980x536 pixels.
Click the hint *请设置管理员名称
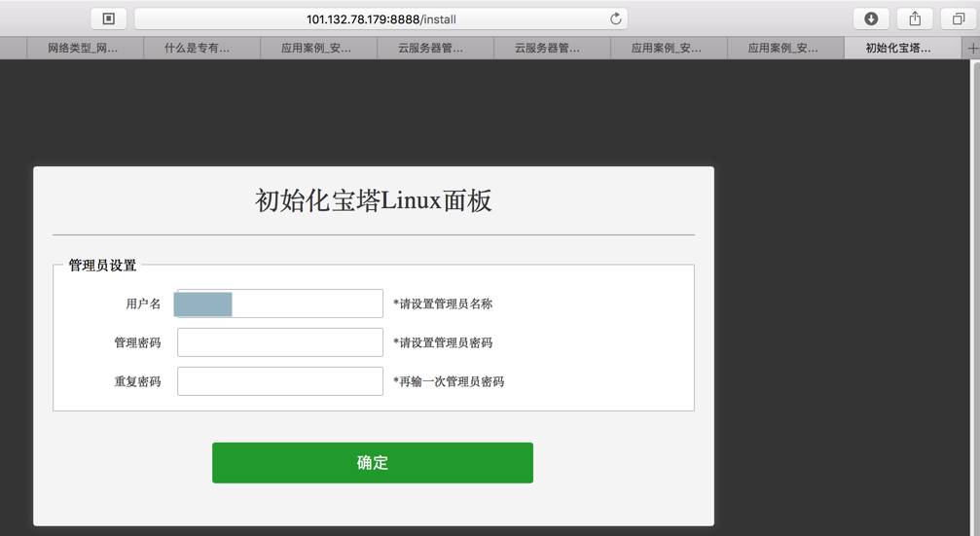[443, 304]
